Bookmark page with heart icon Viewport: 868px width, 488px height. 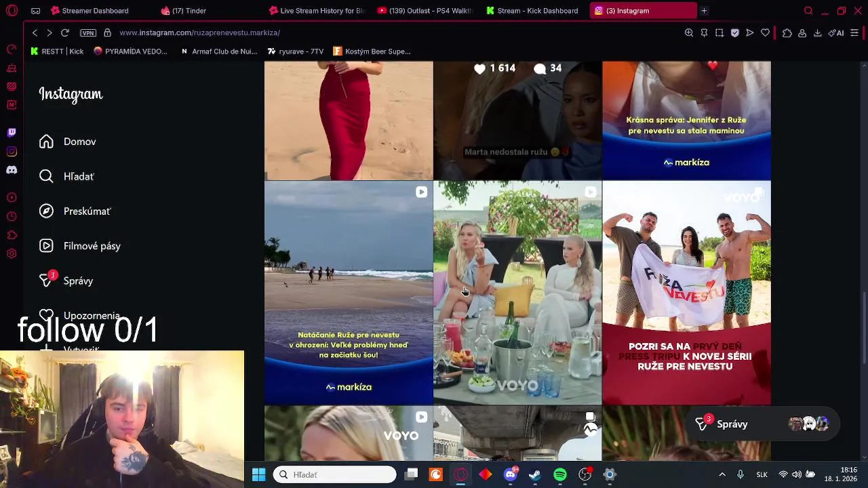[x=765, y=33]
